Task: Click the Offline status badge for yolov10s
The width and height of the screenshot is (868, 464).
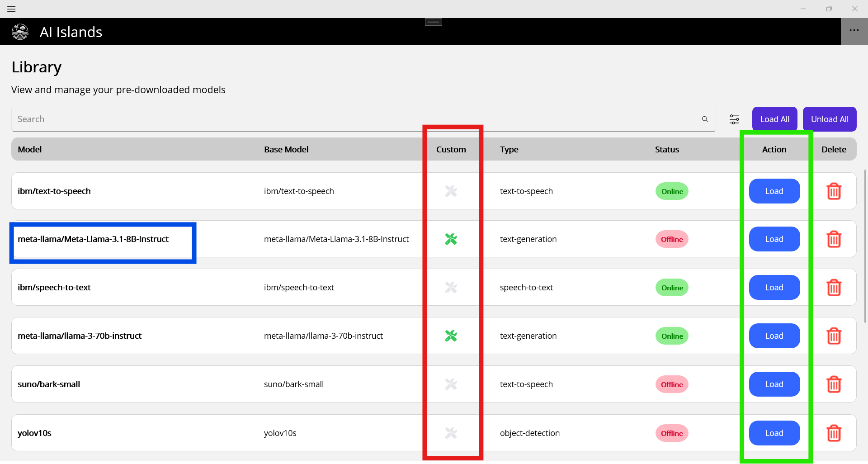Action: [672, 433]
